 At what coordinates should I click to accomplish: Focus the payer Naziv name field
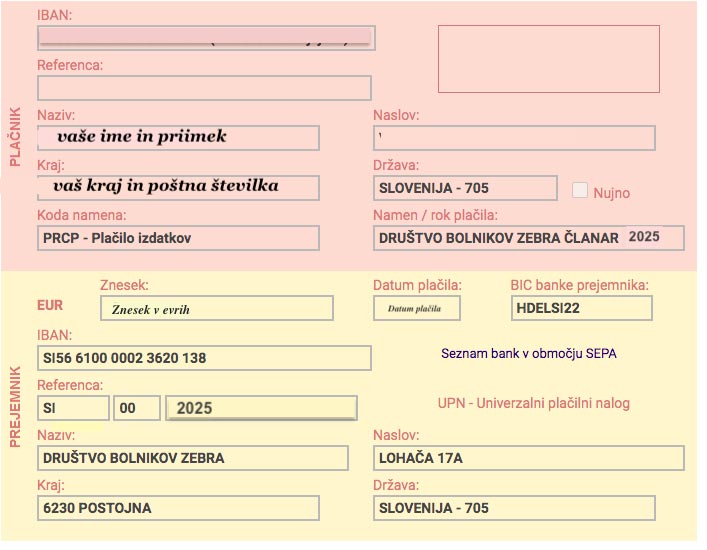178,137
